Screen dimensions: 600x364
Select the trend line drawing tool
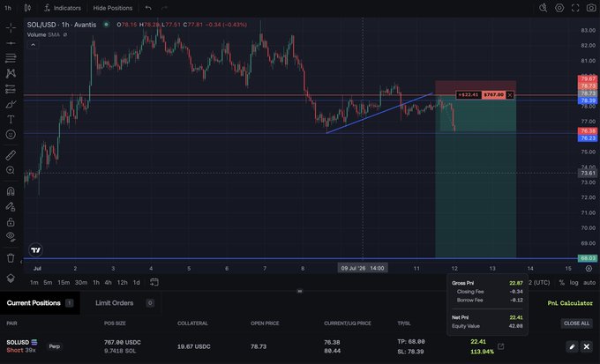pos(11,43)
